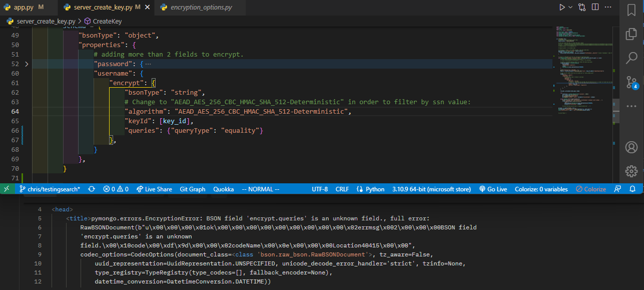Open the Manage gear settings icon
Image resolution: width=644 pixels, height=290 pixels.
pos(631,171)
